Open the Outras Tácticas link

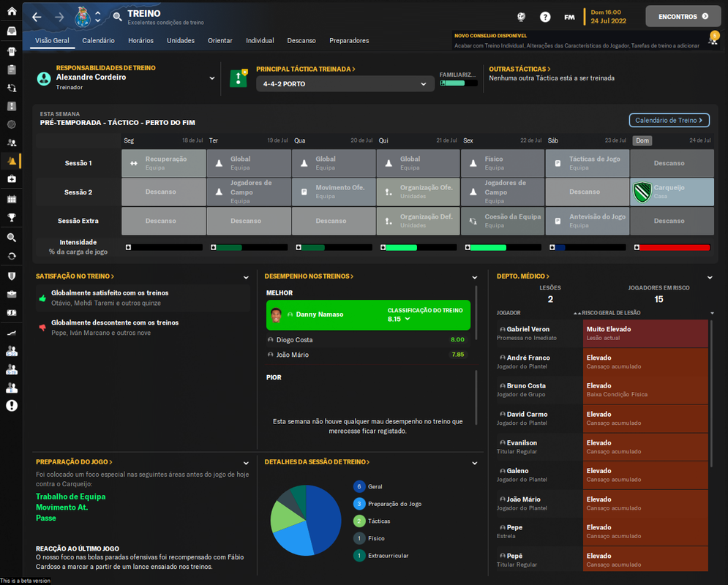(x=519, y=69)
